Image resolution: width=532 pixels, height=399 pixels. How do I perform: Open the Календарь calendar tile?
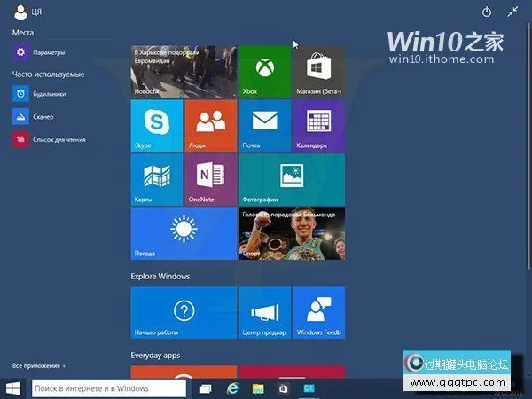318,125
